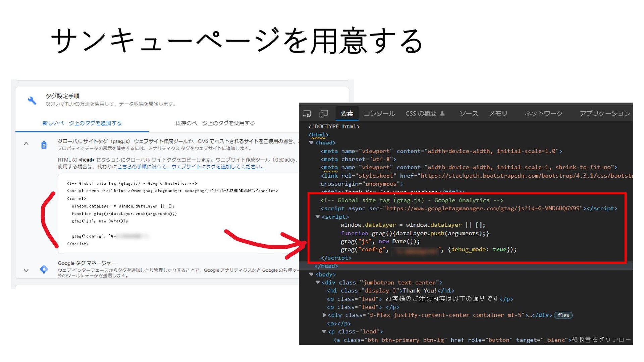Collapse the <body> node triangle
Image resolution: width=644 pixels, height=362 pixels.
point(311,275)
